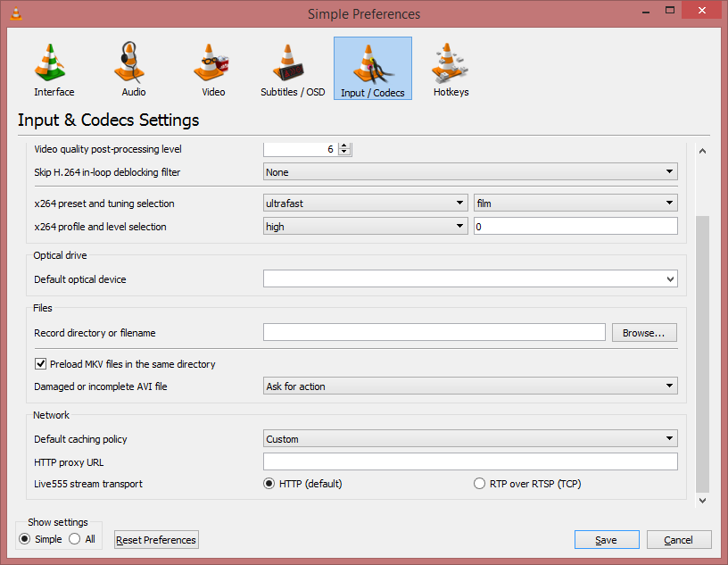Click the Record directory or filename field
The width and height of the screenshot is (728, 565).
[x=434, y=332]
